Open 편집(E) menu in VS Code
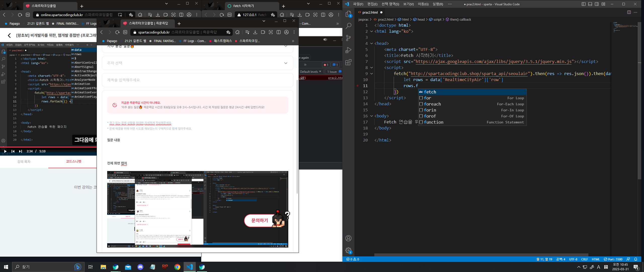The width and height of the screenshot is (644, 272). [x=372, y=4]
